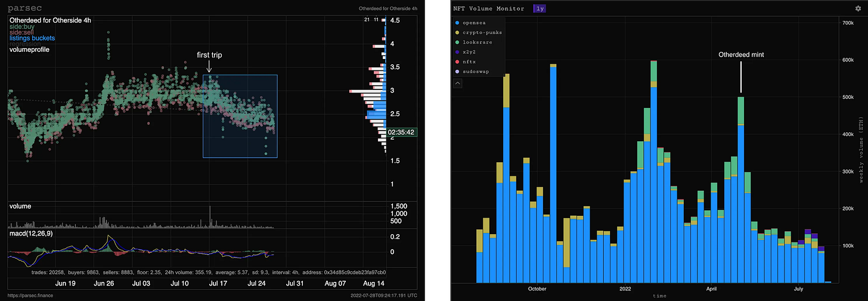The height and width of the screenshot is (301, 868).
Task: Click the blue opensea legend dot
Action: pyautogui.click(x=457, y=23)
